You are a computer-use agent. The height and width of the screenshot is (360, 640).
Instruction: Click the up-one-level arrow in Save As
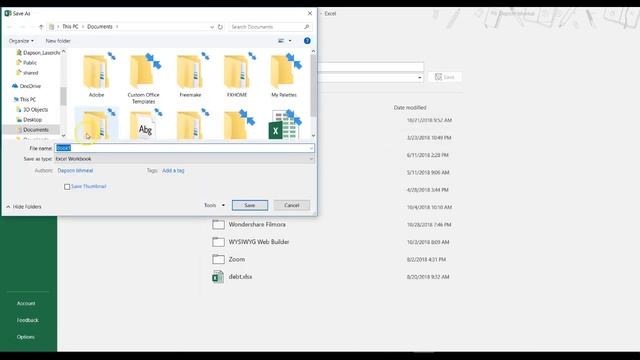(41, 27)
